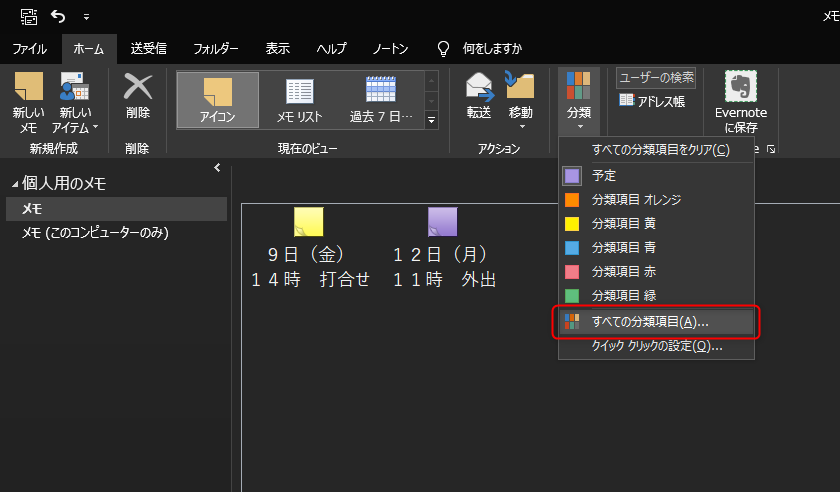Open the Norton (ノートン) tab
Screen dimensions: 840x492
(391, 49)
